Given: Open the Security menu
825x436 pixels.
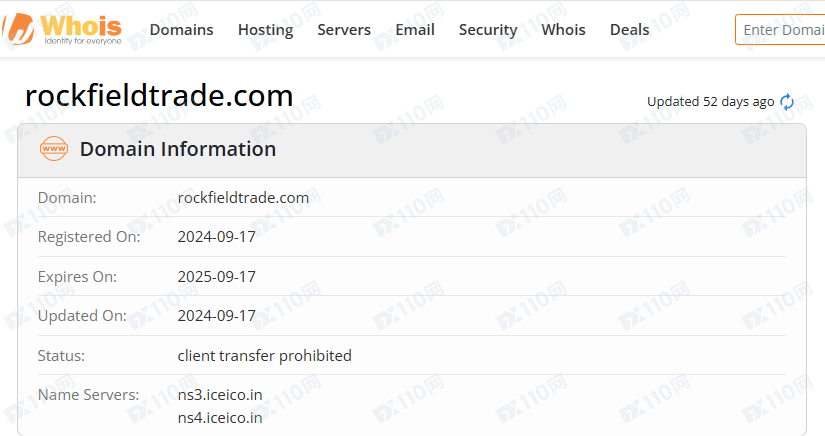Looking at the screenshot, I should pyautogui.click(x=488, y=29).
